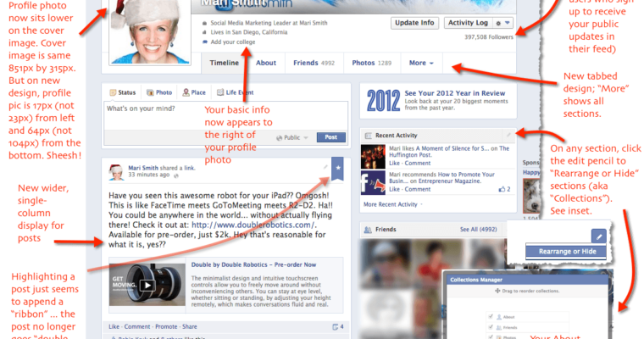The height and width of the screenshot is (339, 644).
Task: Click the thumbs-up count of 2
Action: point(504,190)
